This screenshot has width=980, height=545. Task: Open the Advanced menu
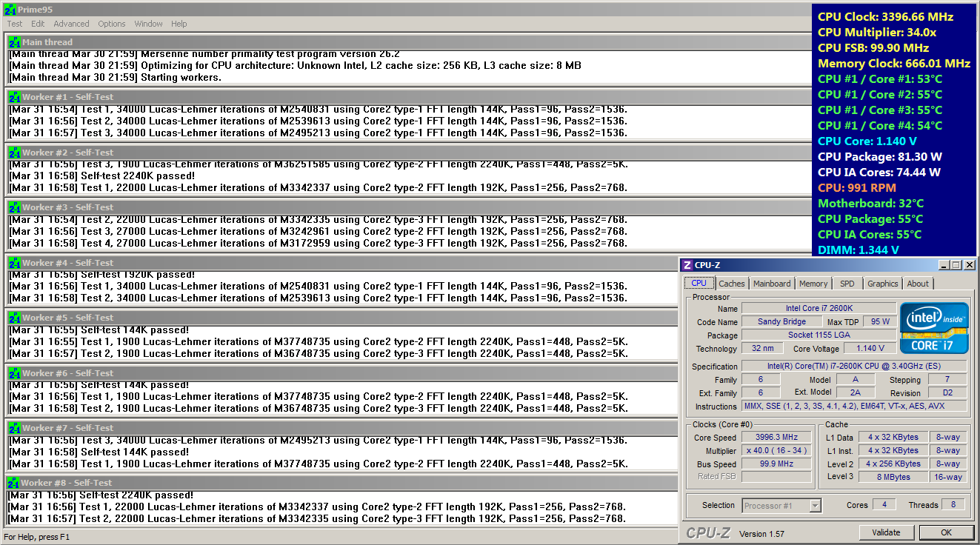tap(71, 24)
